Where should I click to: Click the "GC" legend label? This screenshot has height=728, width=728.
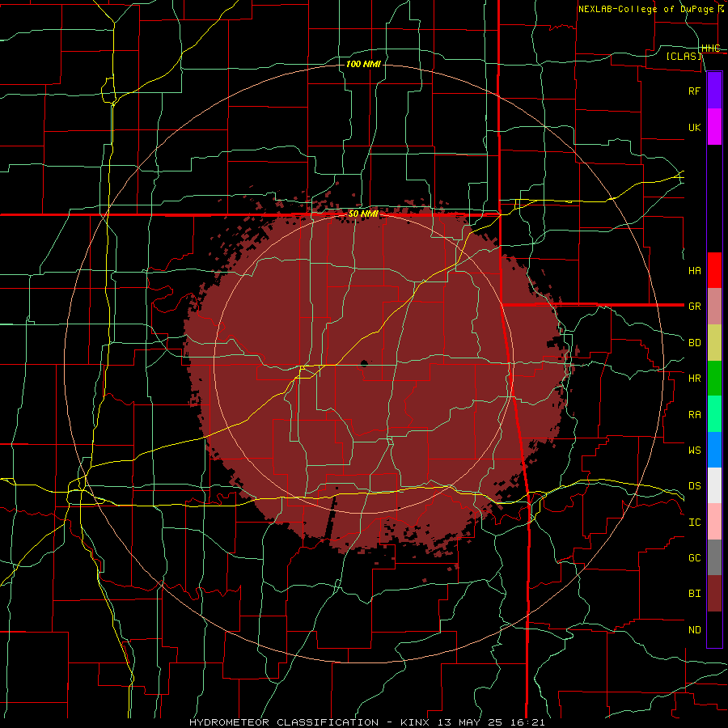tap(695, 557)
